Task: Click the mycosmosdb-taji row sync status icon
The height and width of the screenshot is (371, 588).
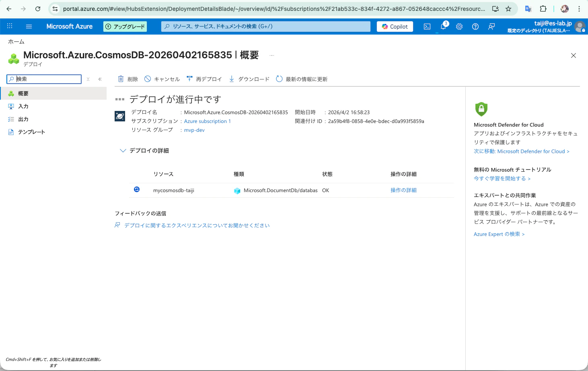Action: click(137, 189)
